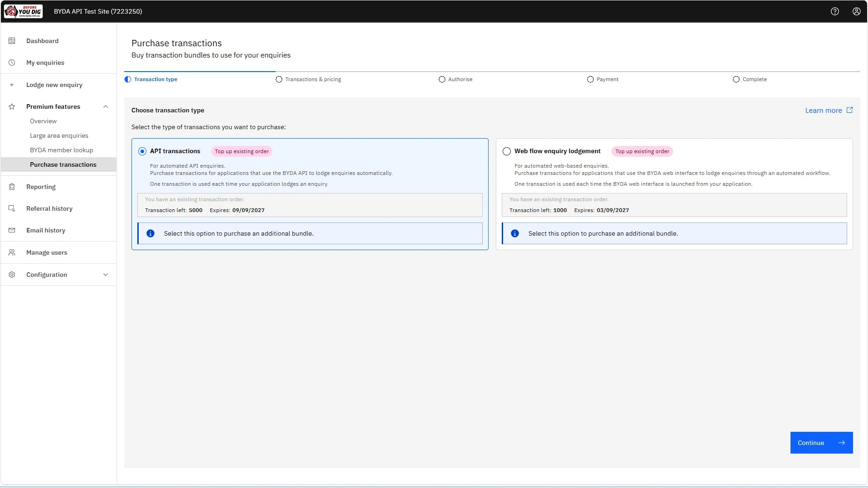Click the Email history envelope icon
Viewport: 868px width, 488px height.
(x=12, y=230)
